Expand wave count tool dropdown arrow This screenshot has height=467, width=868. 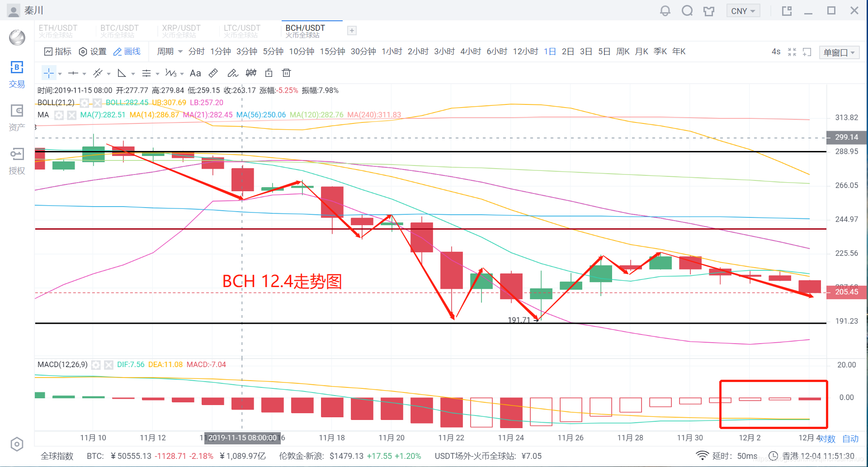tap(182, 74)
